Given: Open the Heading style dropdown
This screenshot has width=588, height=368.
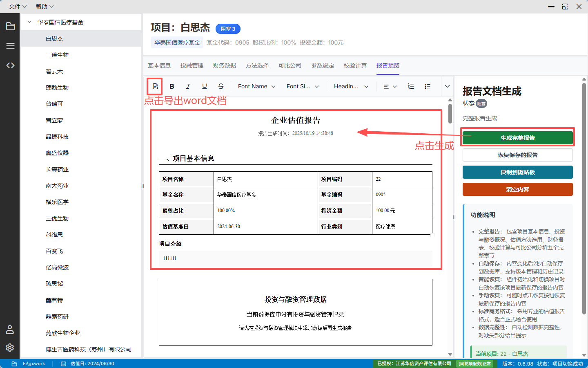Looking at the screenshot, I should [x=351, y=86].
